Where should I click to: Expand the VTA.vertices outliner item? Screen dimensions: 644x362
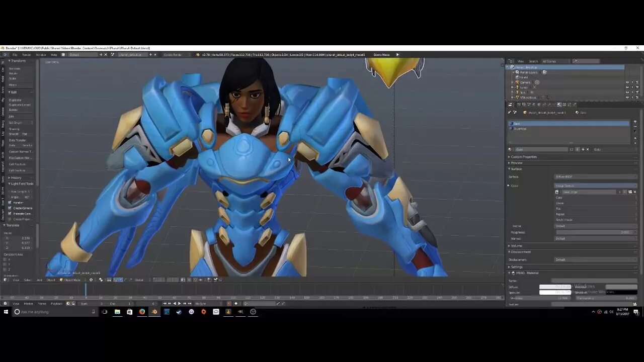tap(512, 97)
